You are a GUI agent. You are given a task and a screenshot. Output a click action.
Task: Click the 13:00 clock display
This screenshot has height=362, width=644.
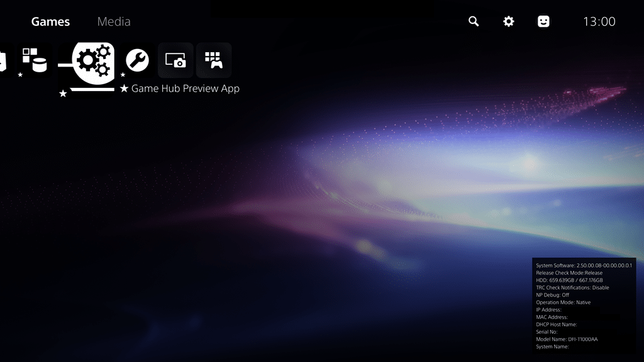click(x=599, y=21)
